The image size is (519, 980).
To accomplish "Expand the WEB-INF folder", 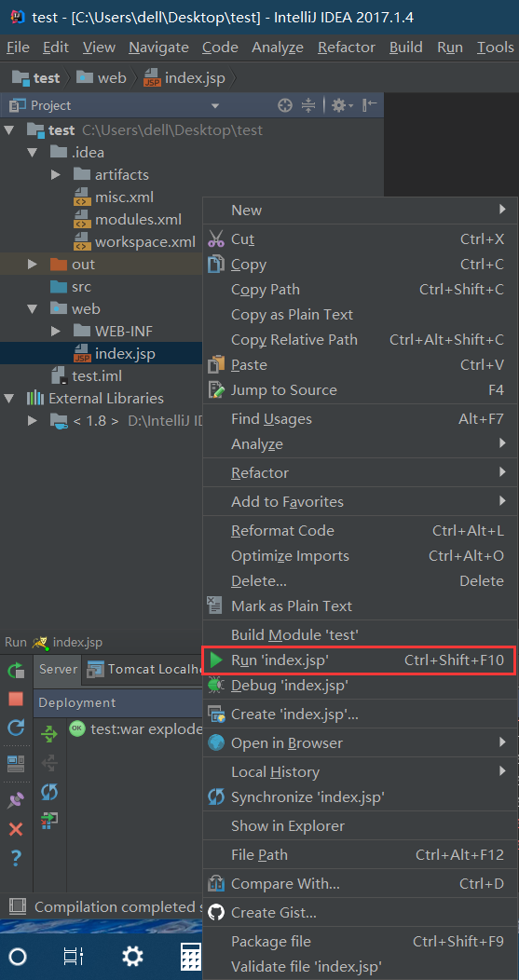I will click(56, 331).
